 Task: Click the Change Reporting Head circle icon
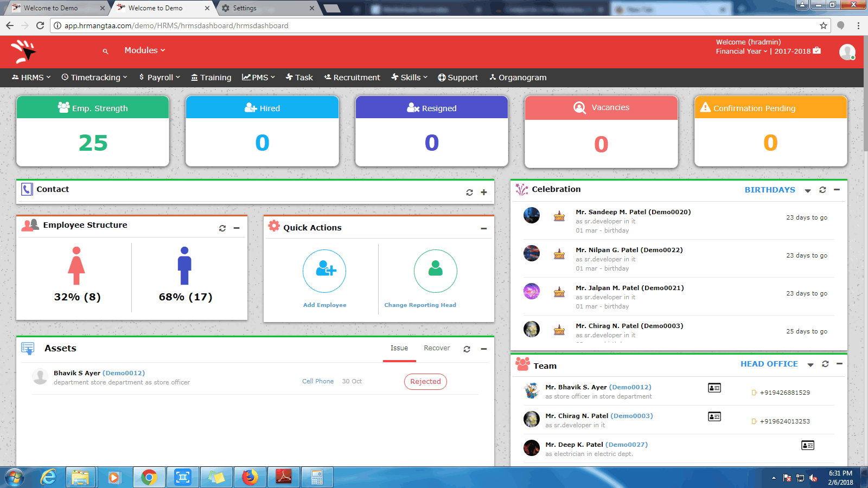[x=436, y=271]
